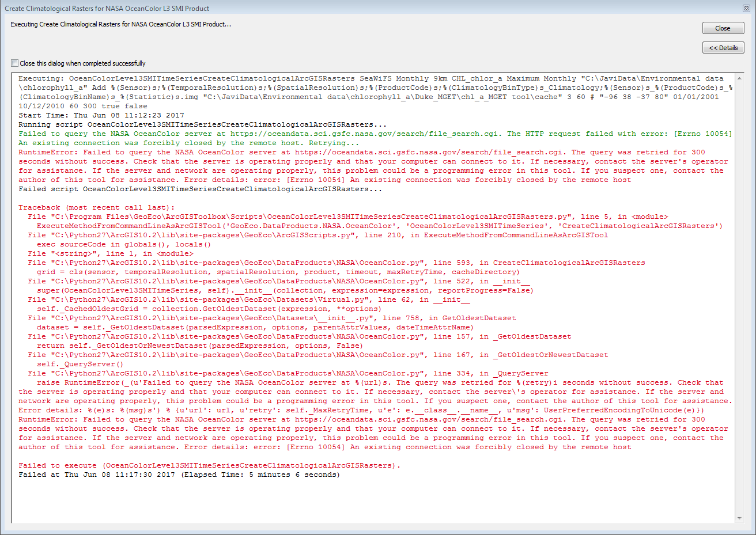This screenshot has width=756, height=535.
Task: Click the 'ExecuteMethodFromCommandLineAsArcGISTool' call line
Action: 380,226
